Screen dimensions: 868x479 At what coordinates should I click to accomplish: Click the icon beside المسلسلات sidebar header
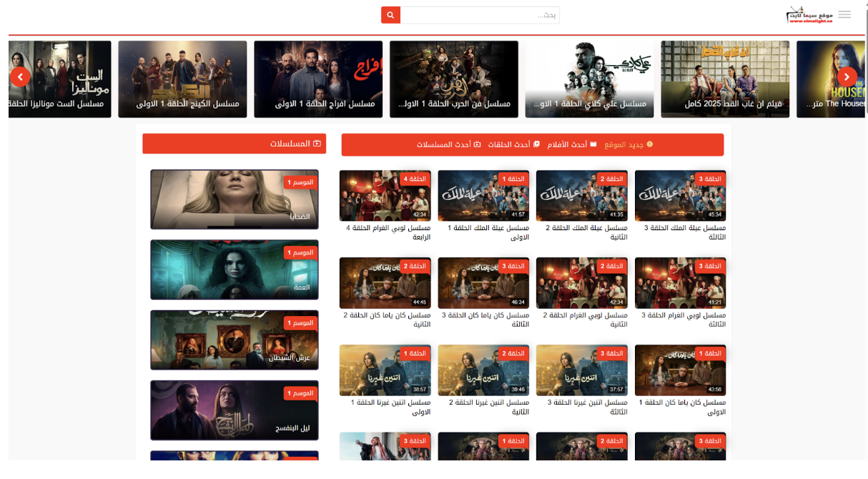pyautogui.click(x=317, y=144)
